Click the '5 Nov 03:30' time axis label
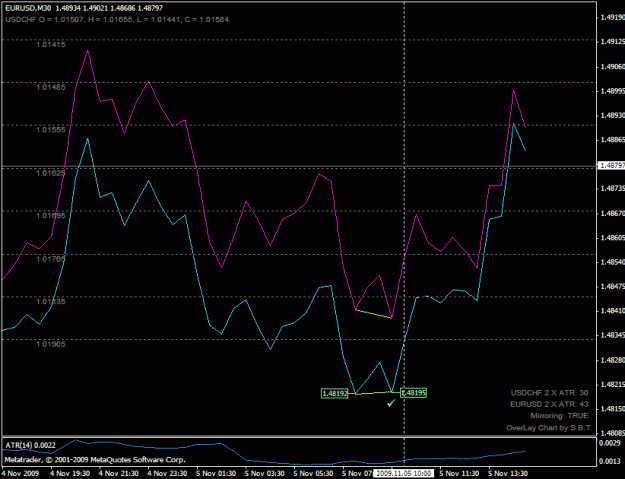Viewport: 625px width, 479px height. point(265,473)
